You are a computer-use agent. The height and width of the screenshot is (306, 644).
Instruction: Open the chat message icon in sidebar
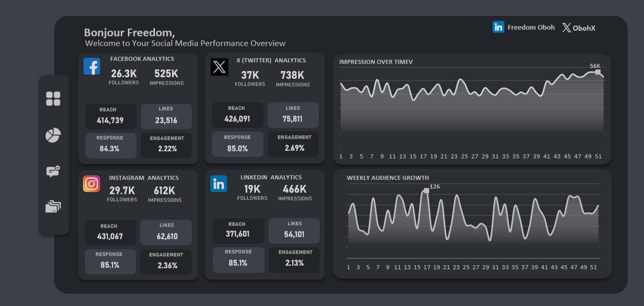click(x=53, y=171)
